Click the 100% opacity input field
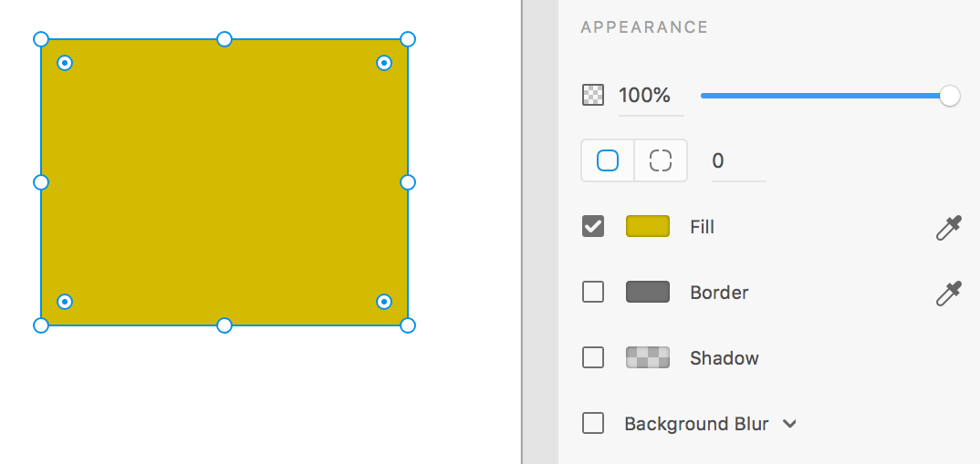This screenshot has height=464, width=980. tap(651, 97)
